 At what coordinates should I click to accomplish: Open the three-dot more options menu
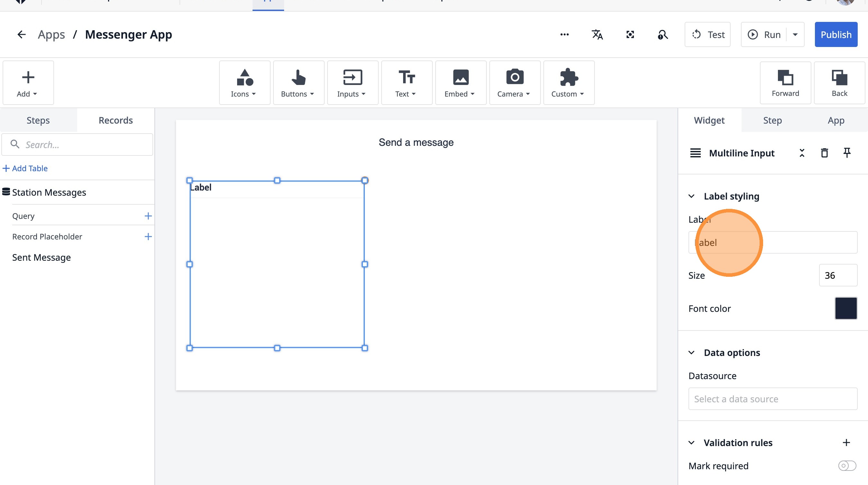[x=564, y=34]
